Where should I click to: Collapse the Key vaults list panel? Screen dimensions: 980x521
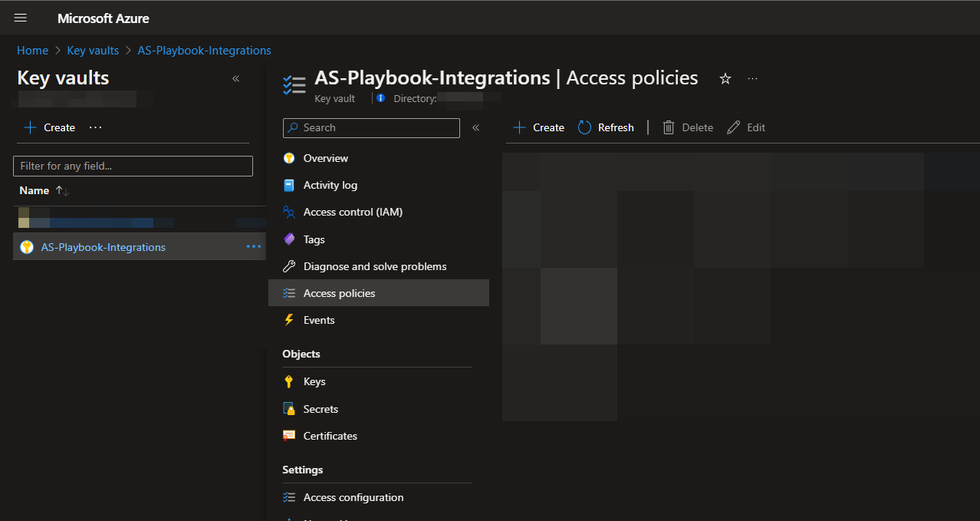[236, 78]
